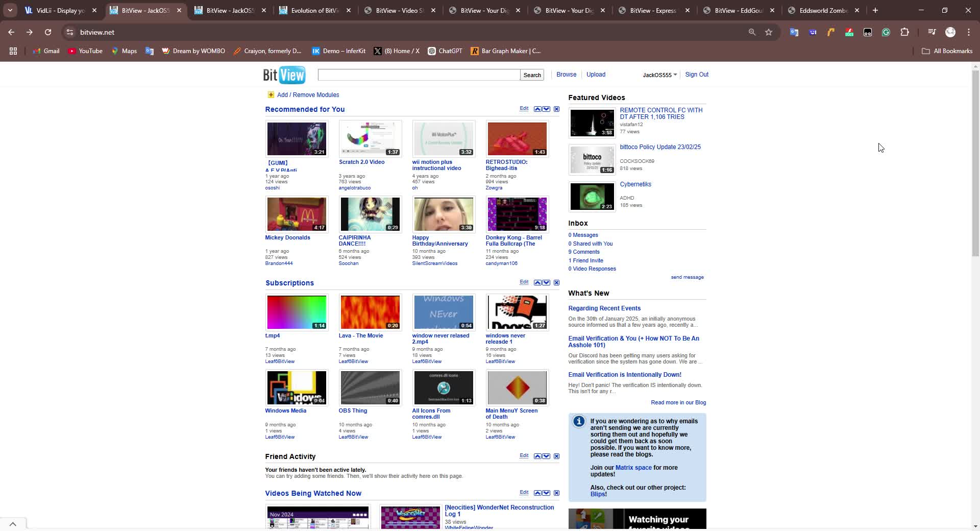
Task: Click the Search button
Action: [x=532, y=75]
